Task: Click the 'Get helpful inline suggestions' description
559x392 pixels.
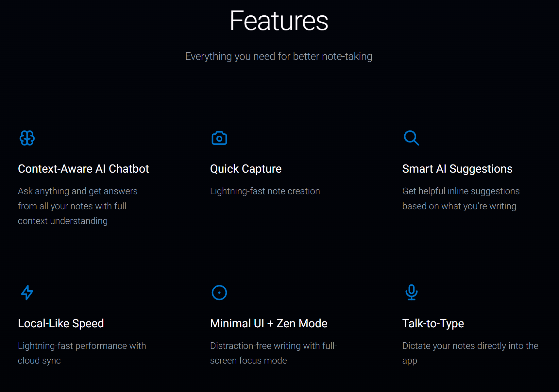Action: [x=461, y=199]
